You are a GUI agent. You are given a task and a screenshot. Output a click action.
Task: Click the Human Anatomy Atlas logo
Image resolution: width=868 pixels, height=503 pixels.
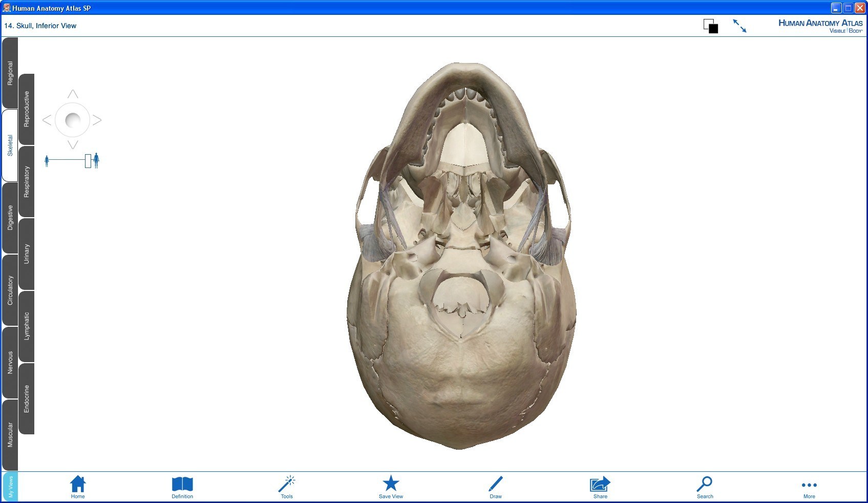pos(820,26)
